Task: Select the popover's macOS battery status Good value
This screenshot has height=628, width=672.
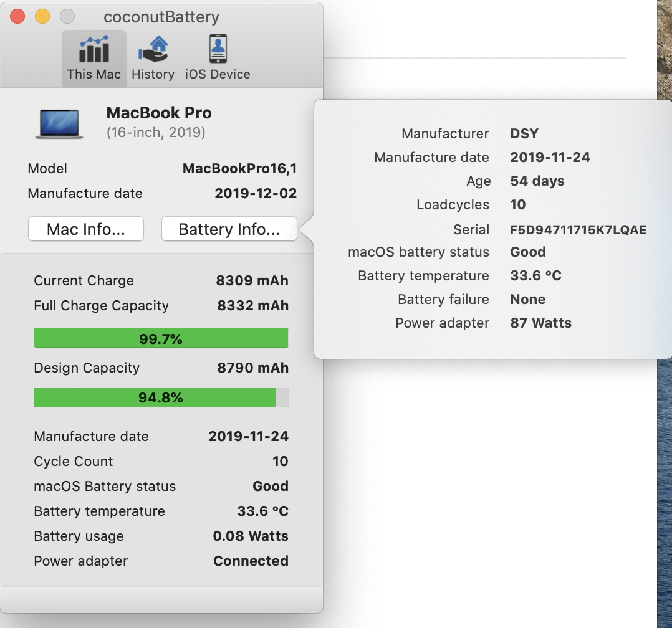Action: [x=528, y=252]
